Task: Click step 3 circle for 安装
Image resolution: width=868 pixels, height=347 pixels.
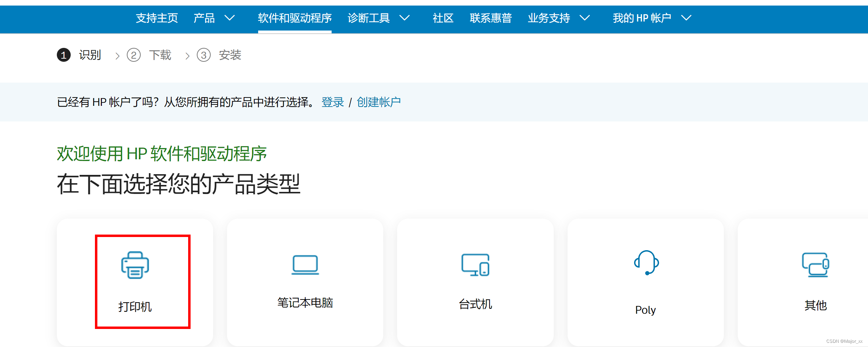Action: [204, 55]
